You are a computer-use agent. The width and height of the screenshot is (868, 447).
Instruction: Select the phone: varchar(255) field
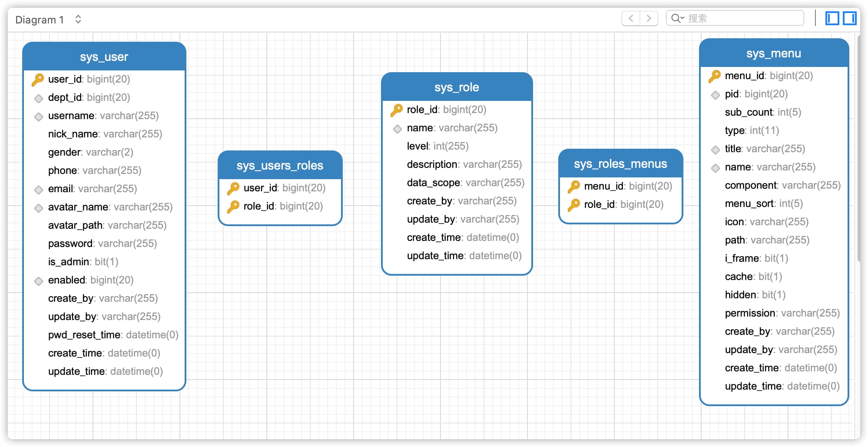pos(95,170)
